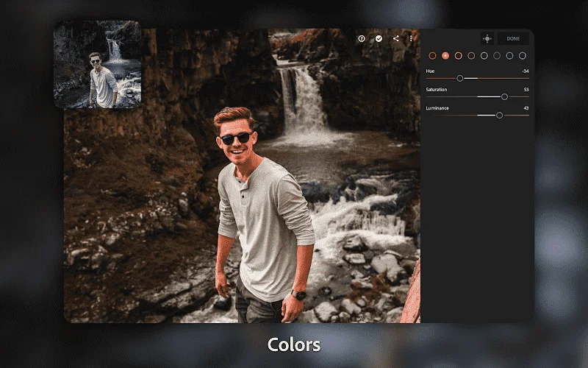This screenshot has height=368, width=588.
Task: Click the Hue slider handle
Action: tap(460, 79)
